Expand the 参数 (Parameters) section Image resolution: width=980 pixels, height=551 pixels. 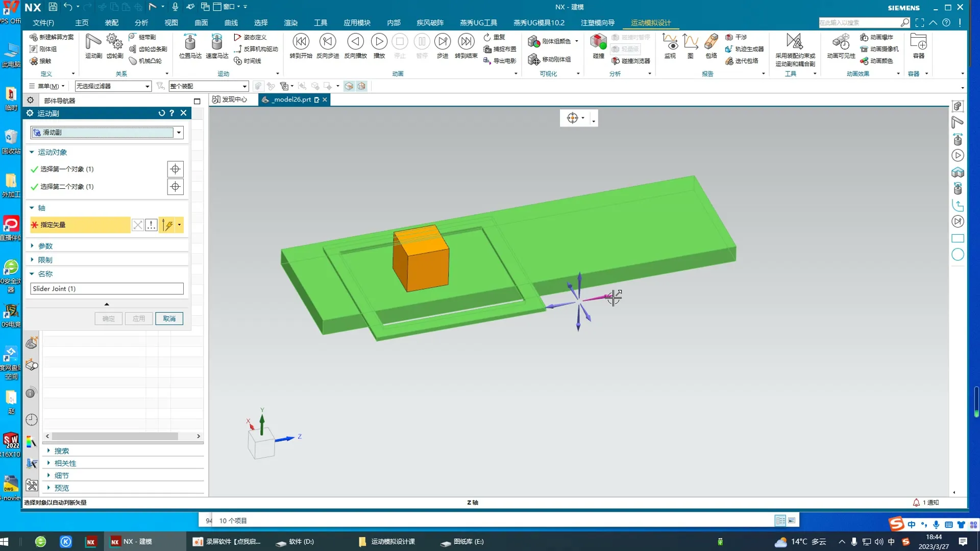[45, 246]
